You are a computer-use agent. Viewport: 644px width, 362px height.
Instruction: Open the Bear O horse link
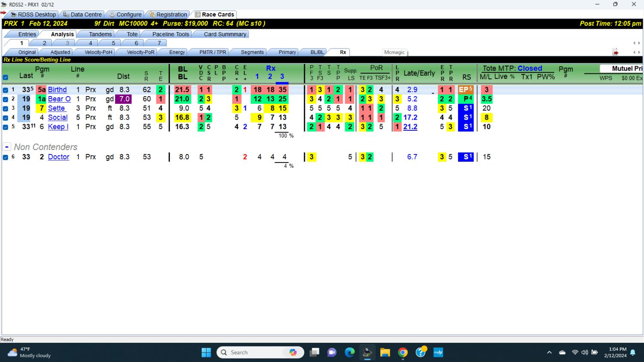pos(59,99)
